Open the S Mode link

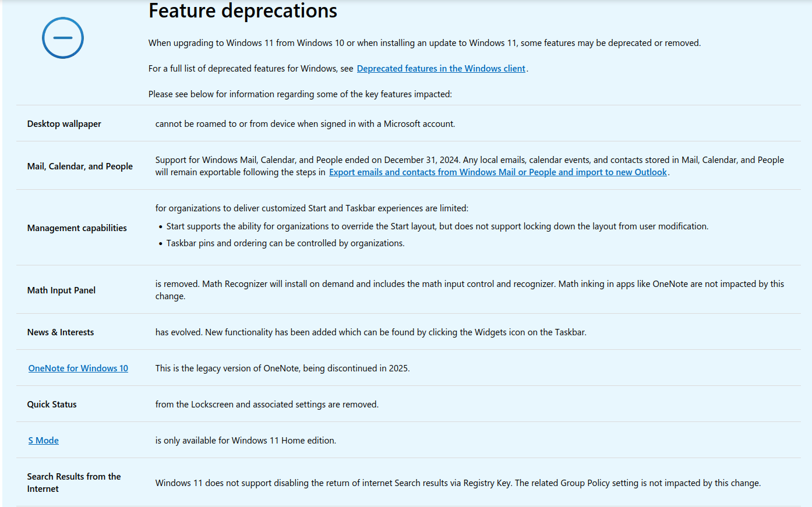click(x=44, y=441)
